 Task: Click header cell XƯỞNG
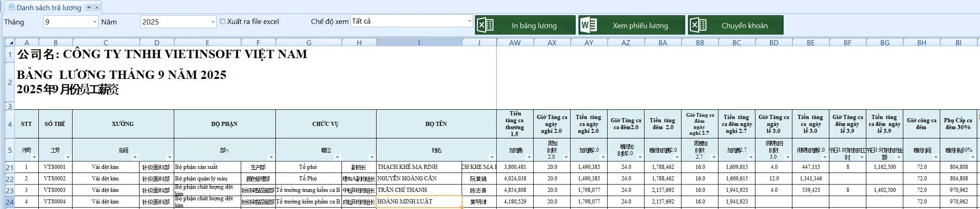[x=123, y=124]
